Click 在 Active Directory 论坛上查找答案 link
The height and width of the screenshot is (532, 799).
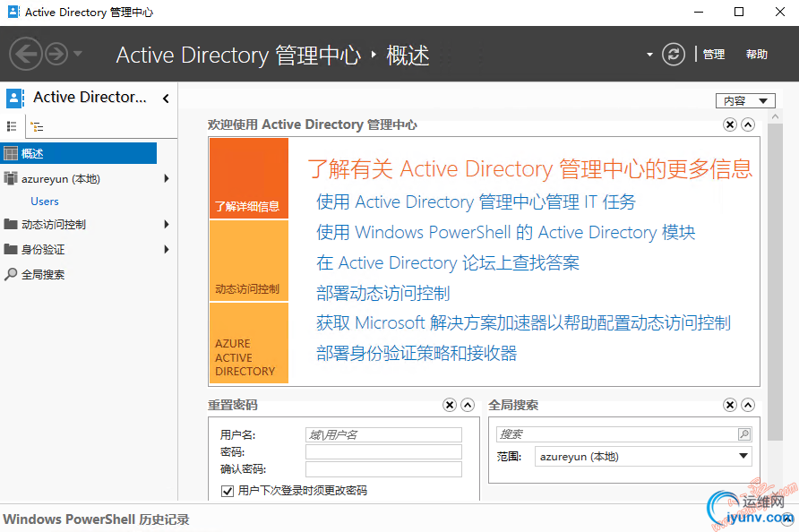[x=448, y=262]
